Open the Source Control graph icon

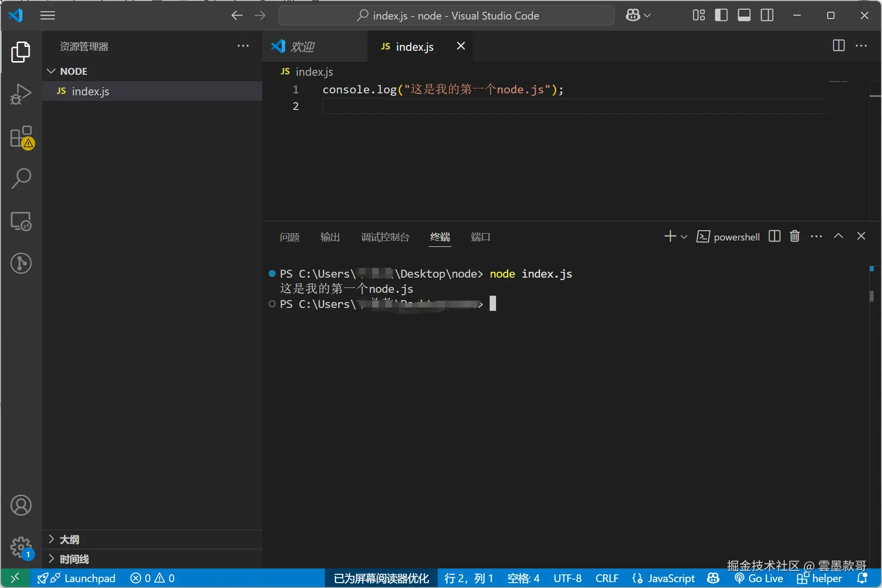[x=21, y=263]
